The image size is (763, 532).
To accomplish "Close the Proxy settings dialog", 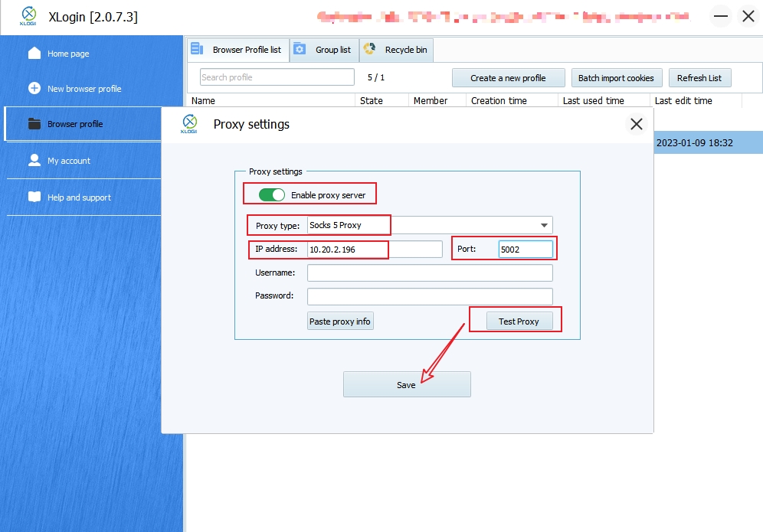I will [x=636, y=124].
